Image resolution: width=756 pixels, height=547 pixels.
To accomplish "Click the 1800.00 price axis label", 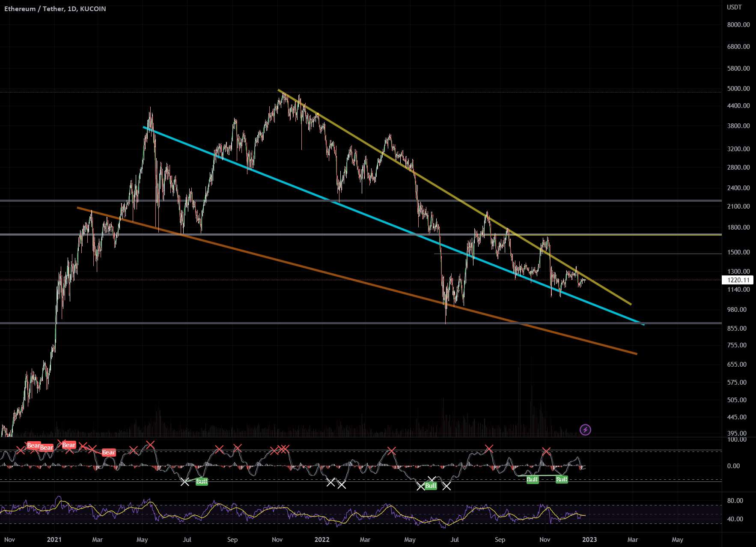I will [738, 227].
